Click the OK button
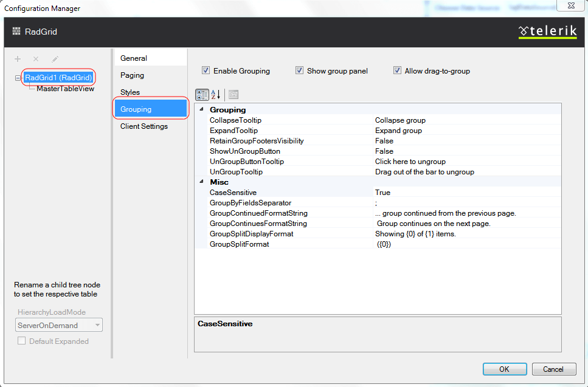The height and width of the screenshot is (387, 588). (504, 369)
